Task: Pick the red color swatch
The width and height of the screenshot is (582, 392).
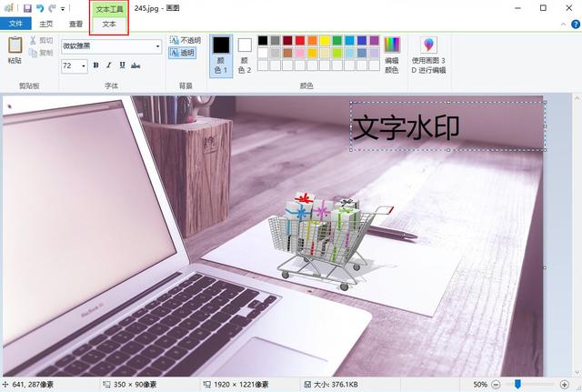Action: 300,40
